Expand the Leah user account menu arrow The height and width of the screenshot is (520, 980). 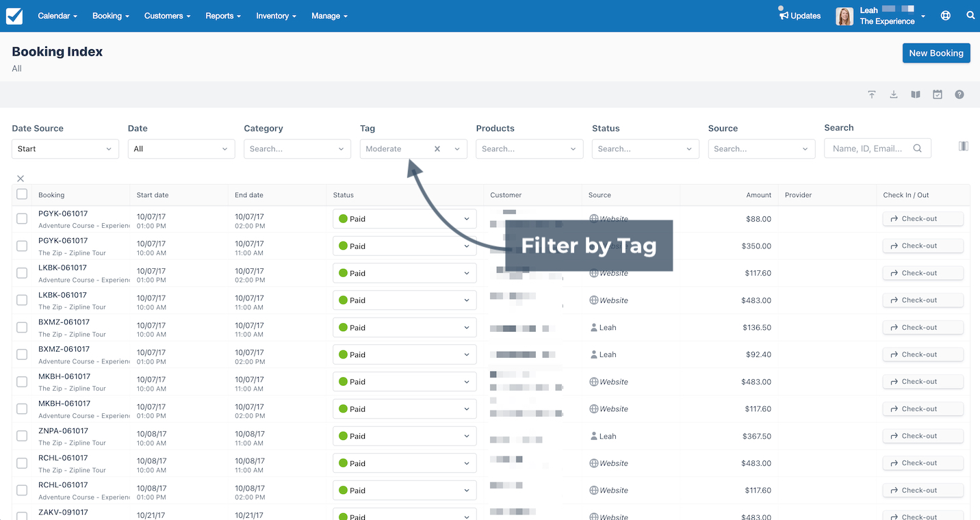tap(923, 16)
